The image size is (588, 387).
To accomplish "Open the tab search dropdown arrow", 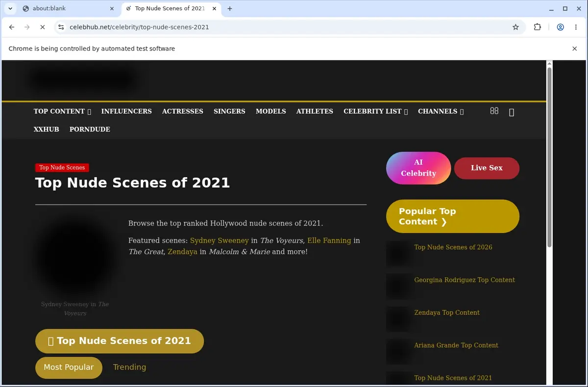I will click(10, 8).
